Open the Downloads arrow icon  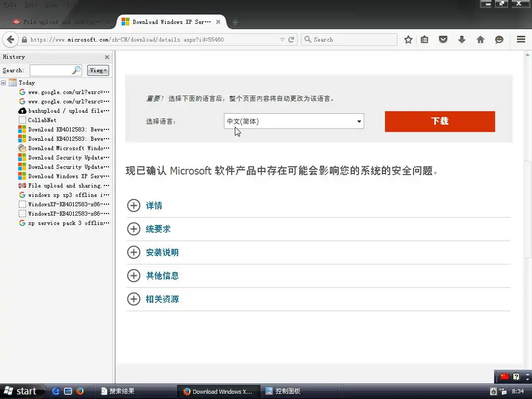click(462, 39)
